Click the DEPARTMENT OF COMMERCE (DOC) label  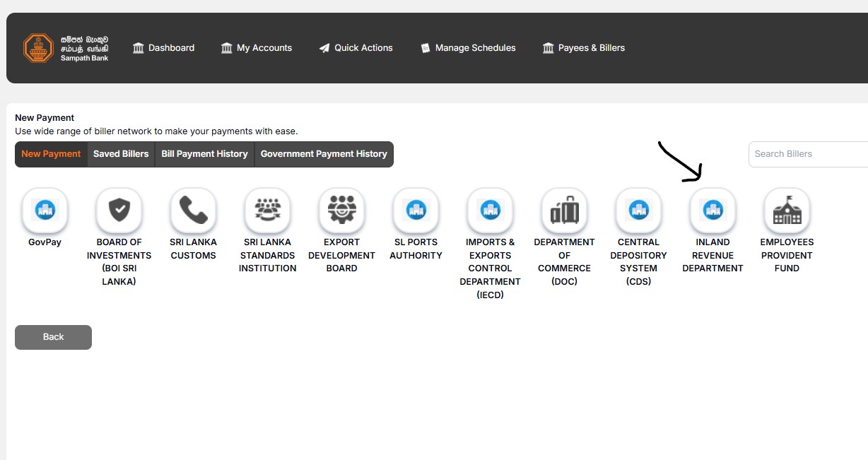click(x=565, y=262)
